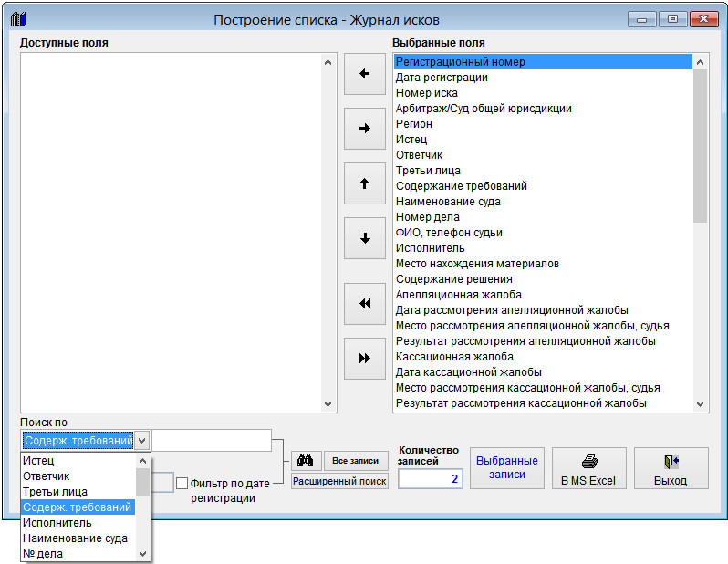
Task: Click the left arrow move-field button
Action: 365,74
